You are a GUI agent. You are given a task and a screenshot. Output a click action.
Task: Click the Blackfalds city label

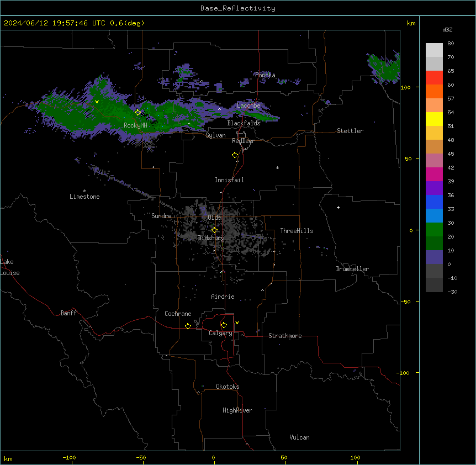(x=244, y=123)
